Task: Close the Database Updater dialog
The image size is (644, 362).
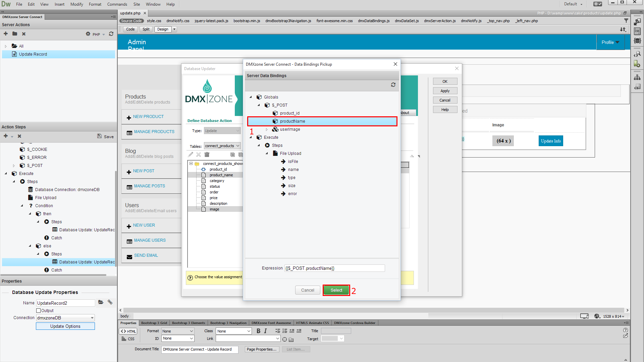Action: [x=457, y=68]
